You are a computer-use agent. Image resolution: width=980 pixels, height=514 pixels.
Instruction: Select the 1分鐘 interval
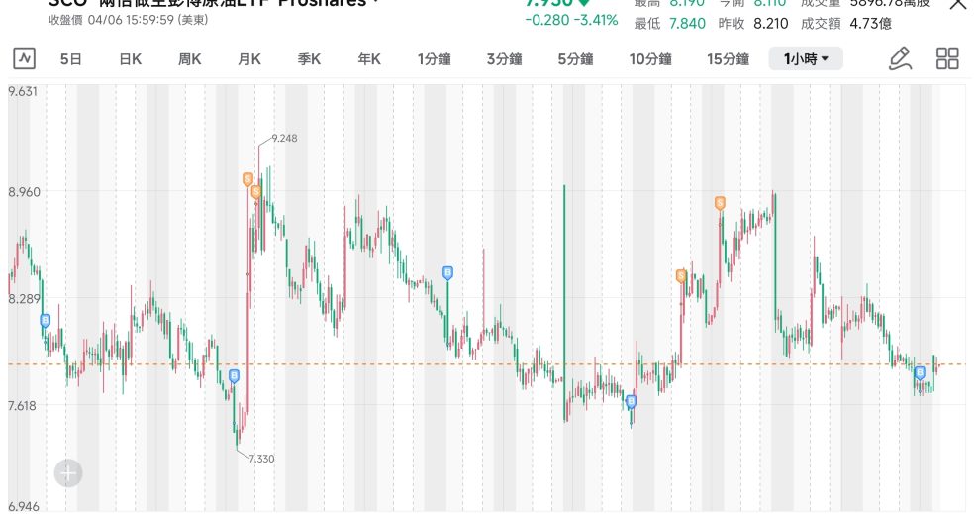tap(434, 59)
